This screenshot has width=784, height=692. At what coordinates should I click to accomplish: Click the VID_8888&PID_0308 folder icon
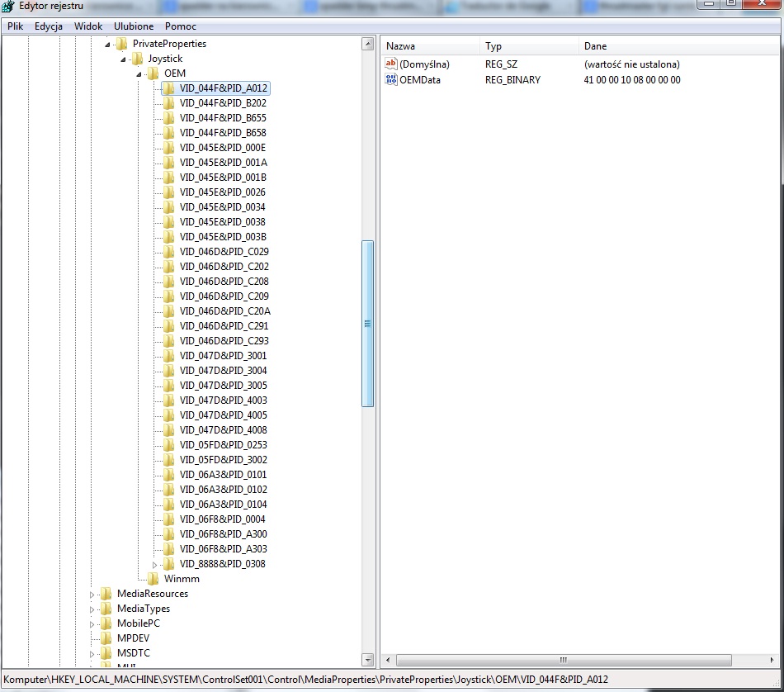point(169,564)
